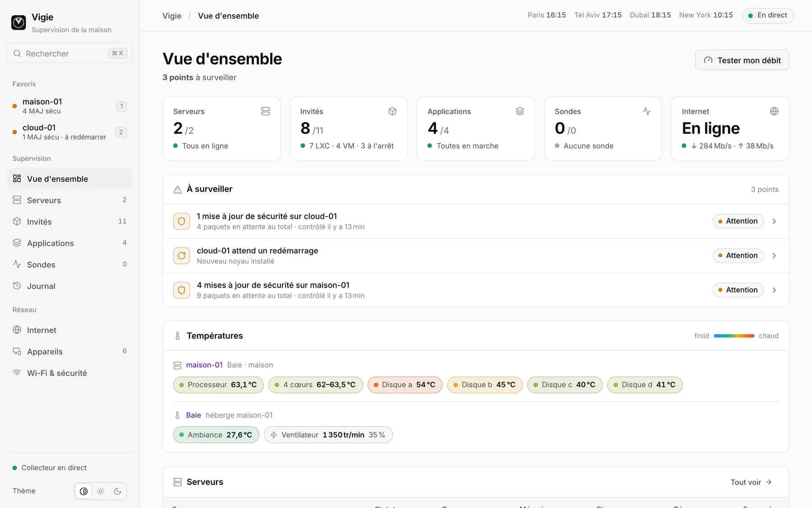
Task: Open maison-01 link in Températures
Action: (x=204, y=365)
